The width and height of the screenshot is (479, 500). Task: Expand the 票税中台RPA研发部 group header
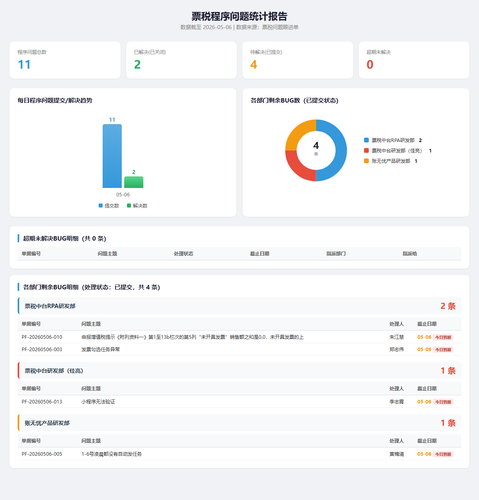(x=239, y=306)
